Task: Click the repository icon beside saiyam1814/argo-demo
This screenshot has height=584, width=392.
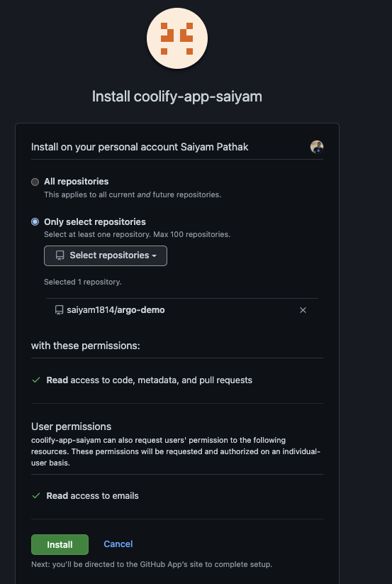Action: [x=59, y=310]
